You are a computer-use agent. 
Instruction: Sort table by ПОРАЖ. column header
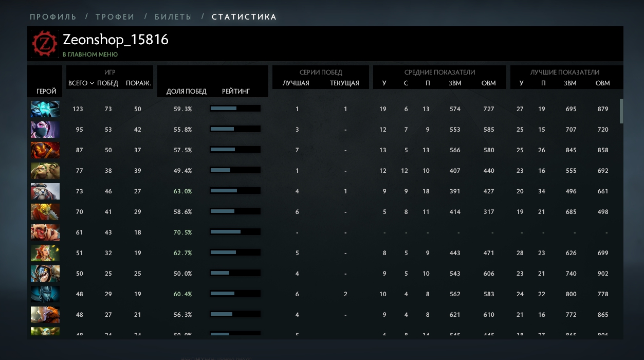pyautogui.click(x=138, y=83)
